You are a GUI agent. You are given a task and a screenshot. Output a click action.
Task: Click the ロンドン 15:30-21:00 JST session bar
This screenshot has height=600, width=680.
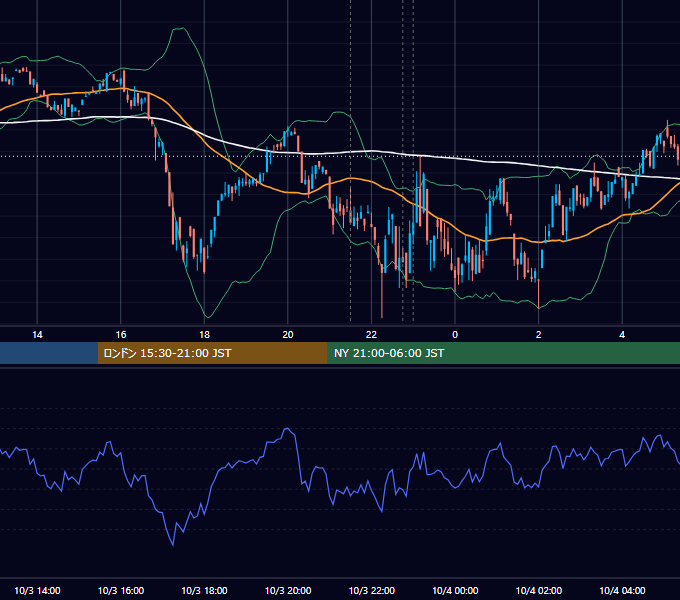pos(212,353)
